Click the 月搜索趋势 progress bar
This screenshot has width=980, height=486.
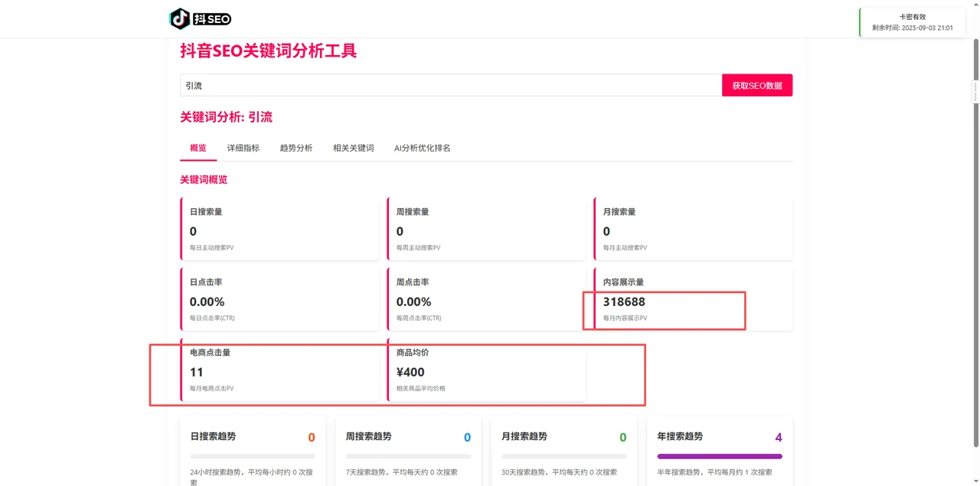(564, 456)
